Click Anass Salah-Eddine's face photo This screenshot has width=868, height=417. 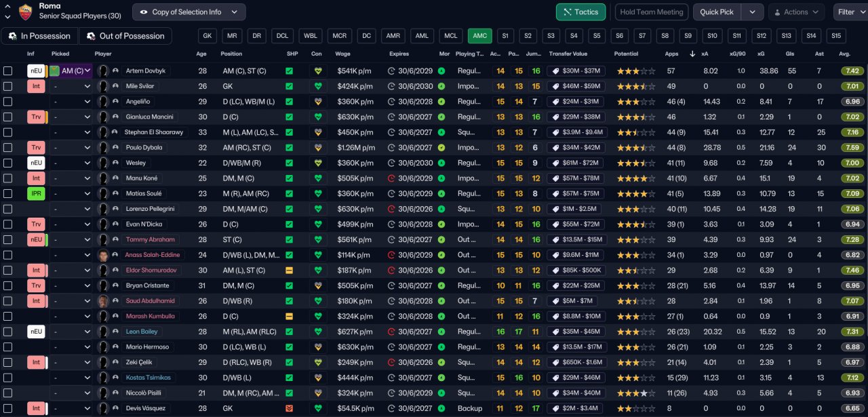(x=103, y=255)
